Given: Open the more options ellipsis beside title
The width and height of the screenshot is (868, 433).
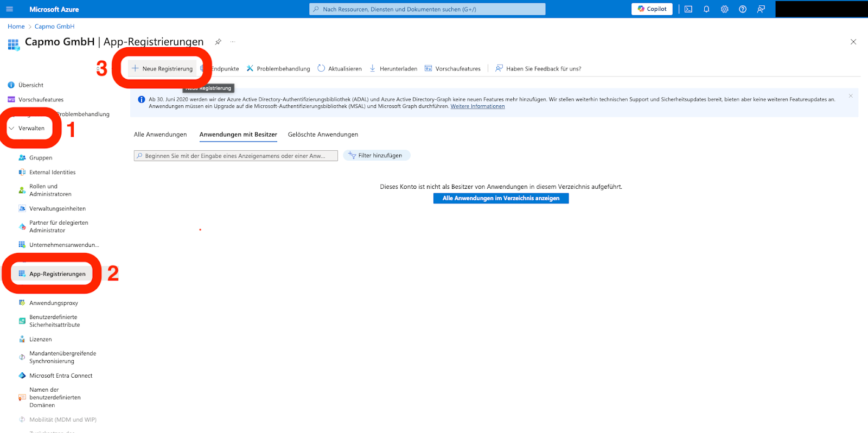Looking at the screenshot, I should pyautogui.click(x=233, y=42).
